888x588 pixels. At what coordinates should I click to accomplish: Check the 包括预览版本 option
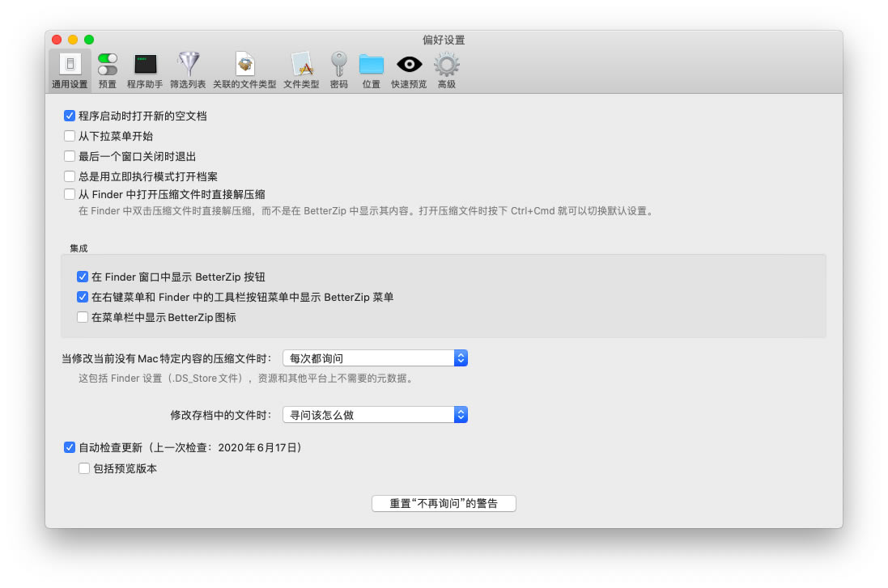tap(84, 468)
